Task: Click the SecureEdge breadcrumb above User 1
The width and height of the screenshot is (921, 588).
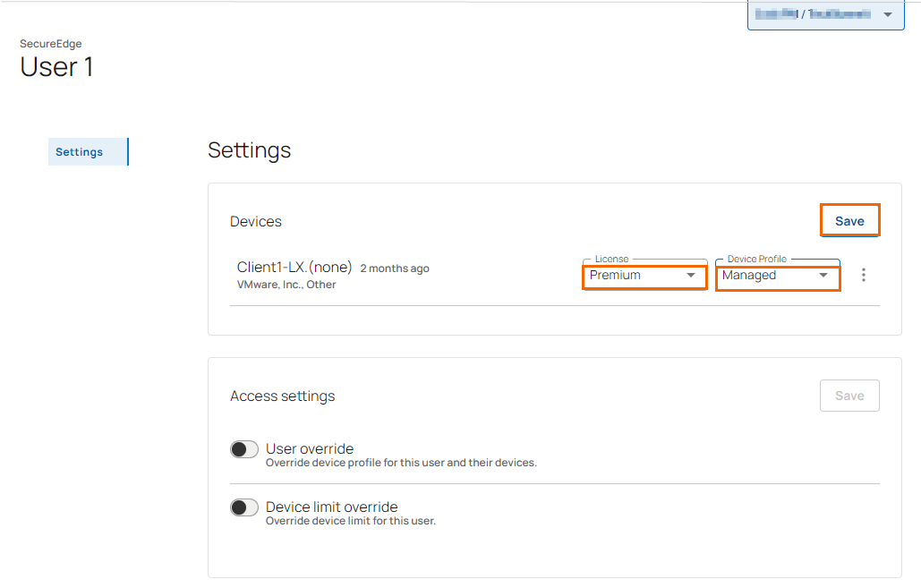Action: click(x=51, y=43)
